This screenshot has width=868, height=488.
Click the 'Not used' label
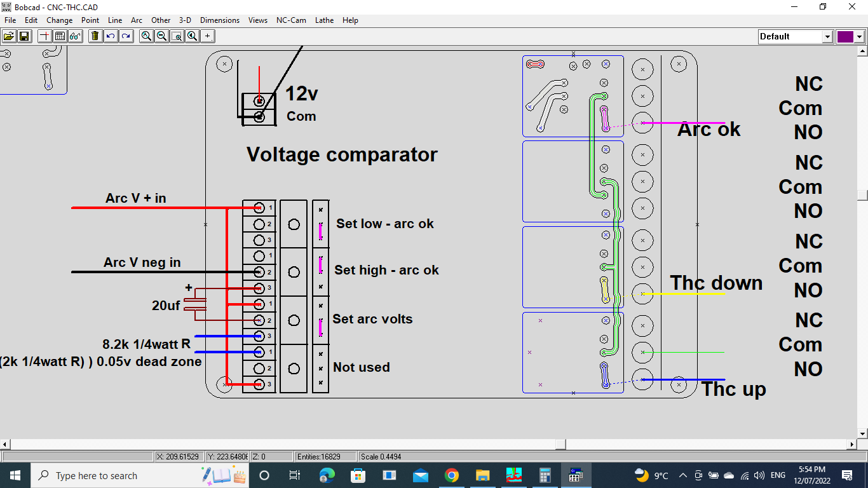click(362, 367)
